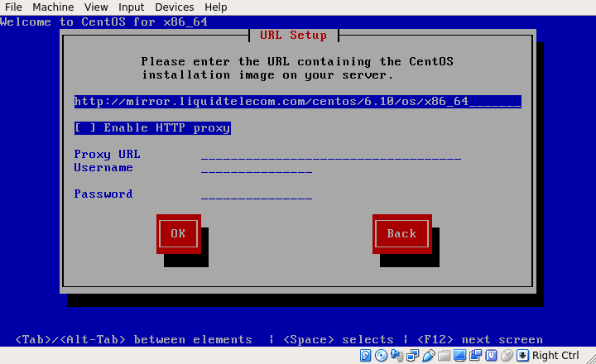
Task: Open the Machine menu
Action: (53, 7)
